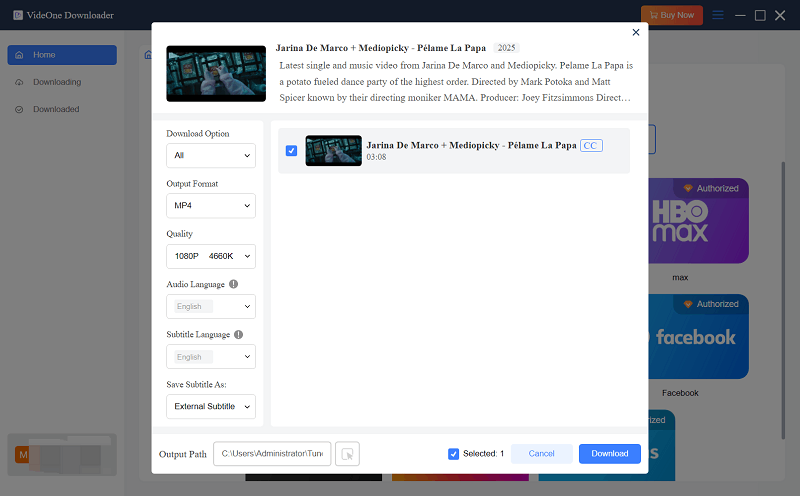
Task: Click the Audio Language info icon
Action: pyautogui.click(x=233, y=284)
